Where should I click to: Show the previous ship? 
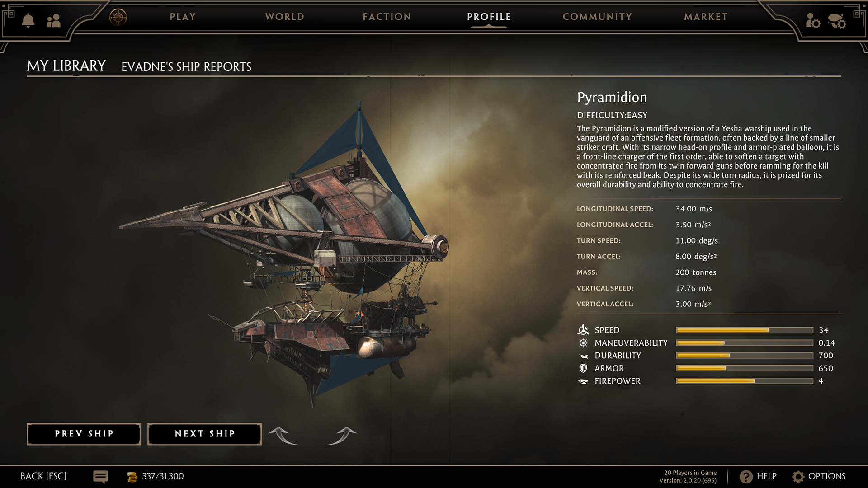[84, 434]
